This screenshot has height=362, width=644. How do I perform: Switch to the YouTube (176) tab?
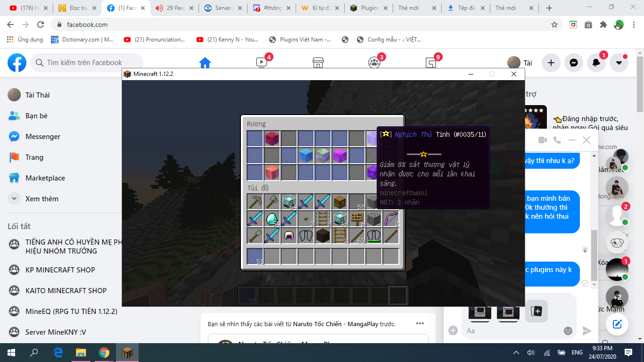click(x=27, y=8)
